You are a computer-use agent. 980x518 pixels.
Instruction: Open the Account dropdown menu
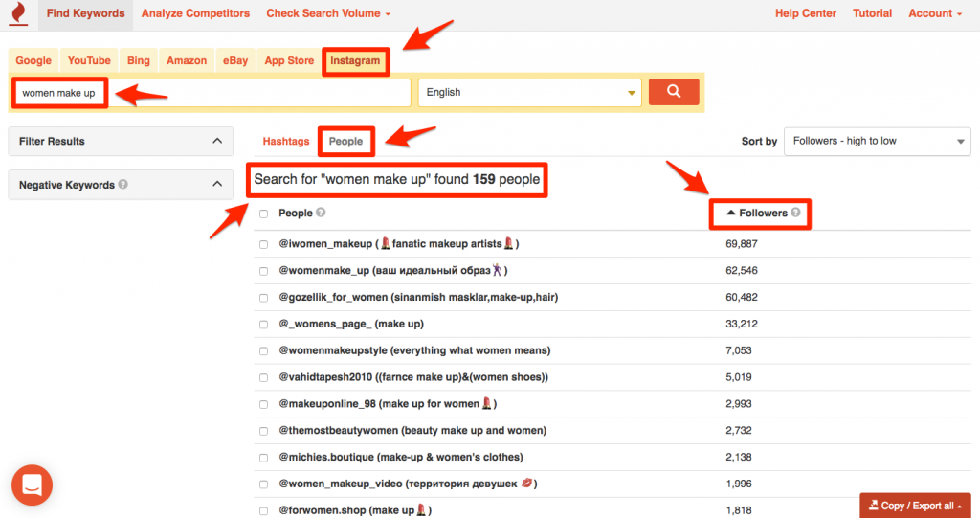tap(935, 13)
